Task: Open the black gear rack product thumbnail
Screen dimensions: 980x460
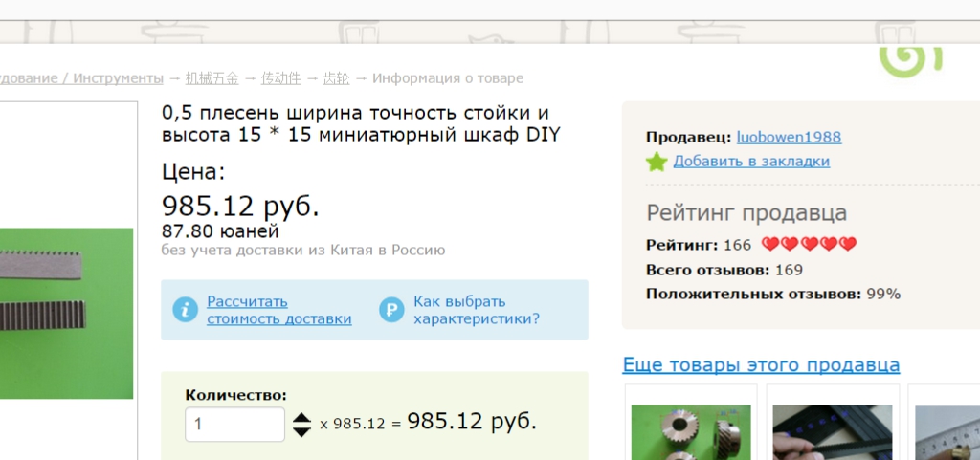Action: pos(833,432)
